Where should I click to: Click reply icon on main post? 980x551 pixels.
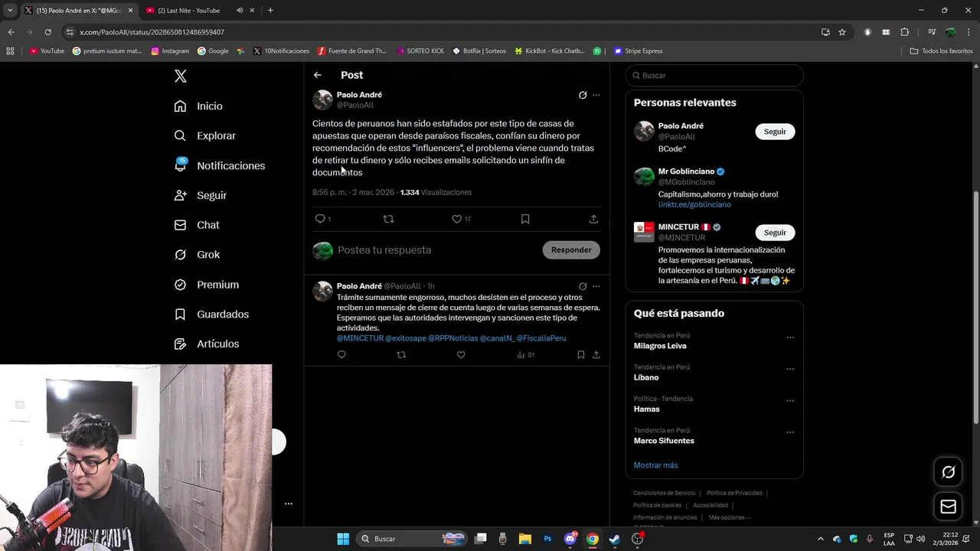(320, 219)
